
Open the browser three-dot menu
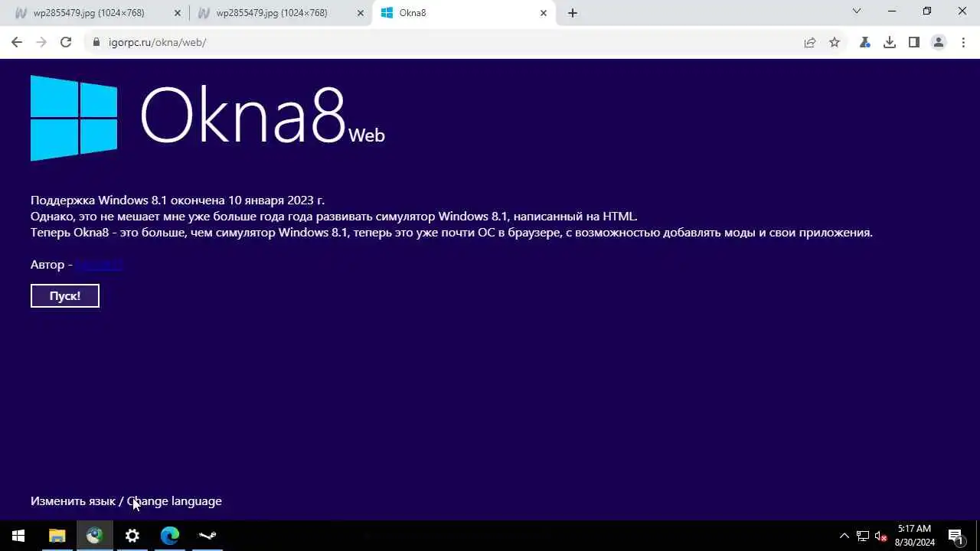tap(963, 42)
